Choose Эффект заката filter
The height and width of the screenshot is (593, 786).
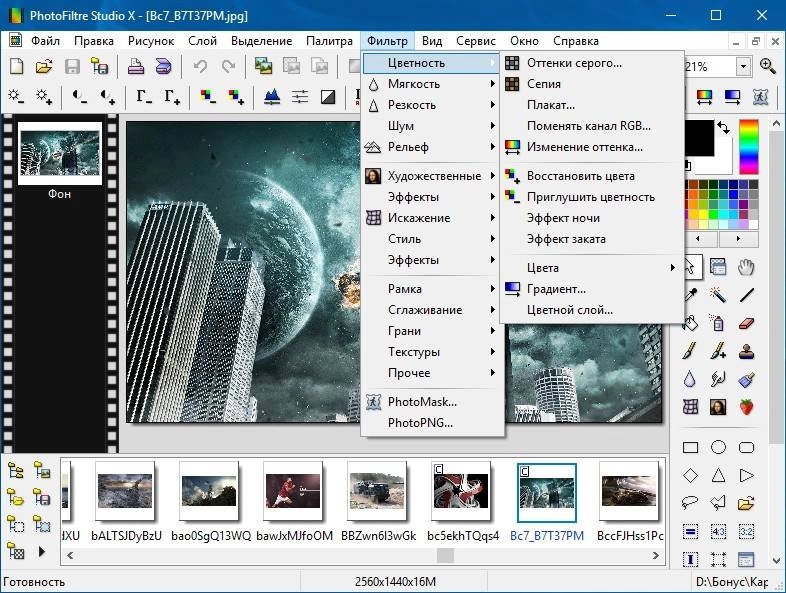point(593,239)
